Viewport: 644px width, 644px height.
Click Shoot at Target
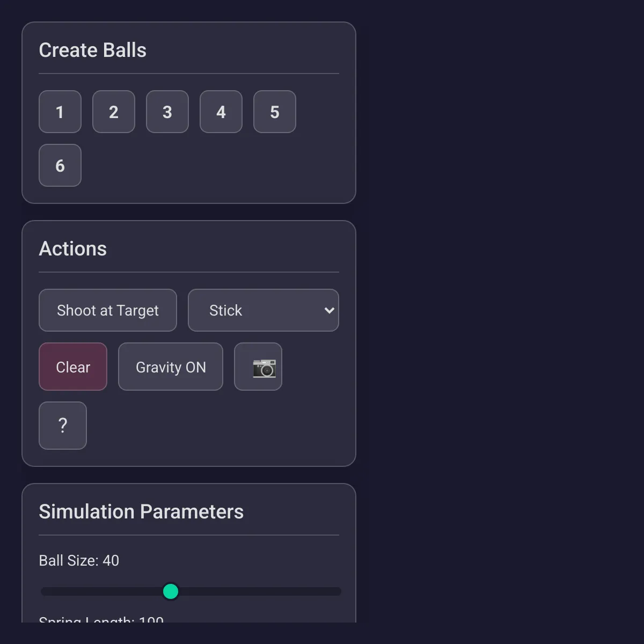pyautogui.click(x=107, y=310)
